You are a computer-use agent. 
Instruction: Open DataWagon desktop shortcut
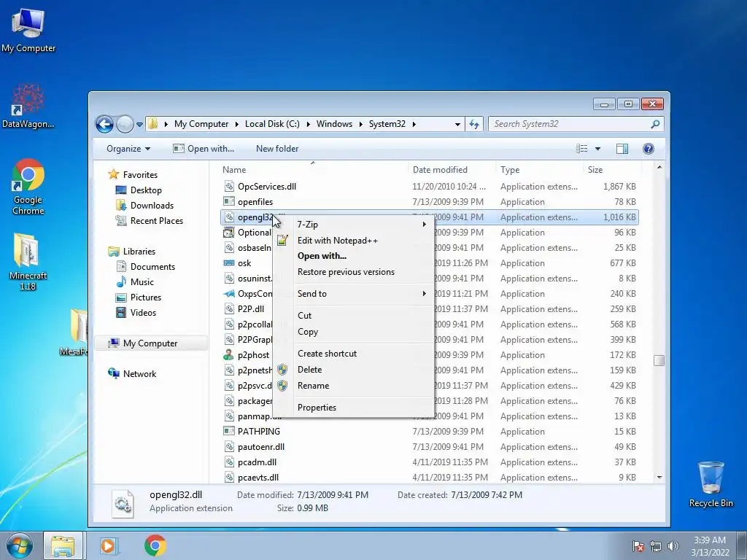[28, 106]
